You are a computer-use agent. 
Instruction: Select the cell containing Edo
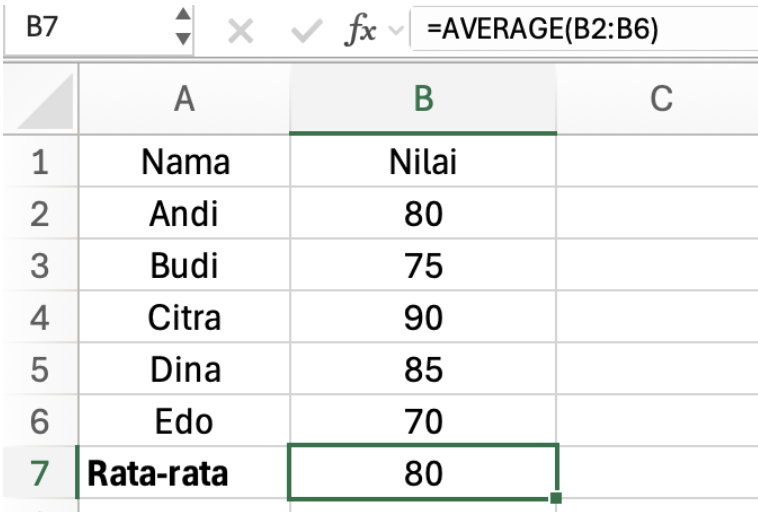click(183, 421)
